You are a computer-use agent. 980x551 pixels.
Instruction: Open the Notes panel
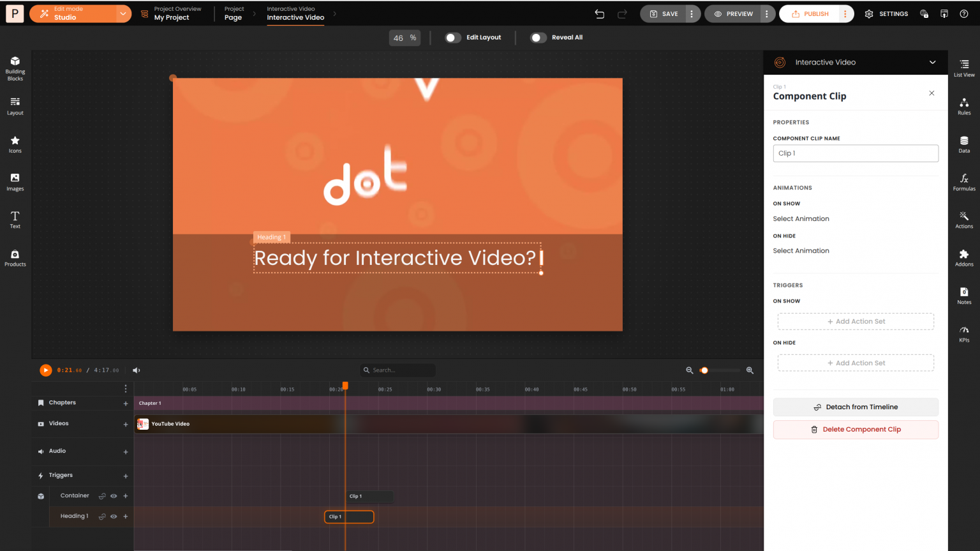[964, 296]
